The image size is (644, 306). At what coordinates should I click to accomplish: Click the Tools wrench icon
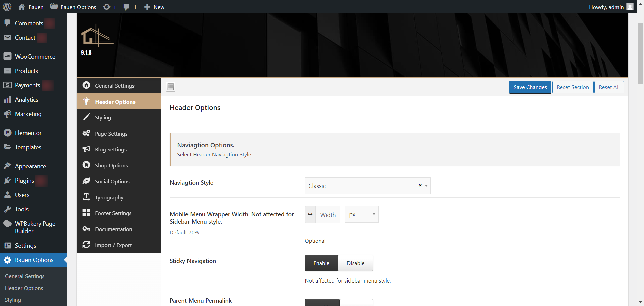(7, 209)
